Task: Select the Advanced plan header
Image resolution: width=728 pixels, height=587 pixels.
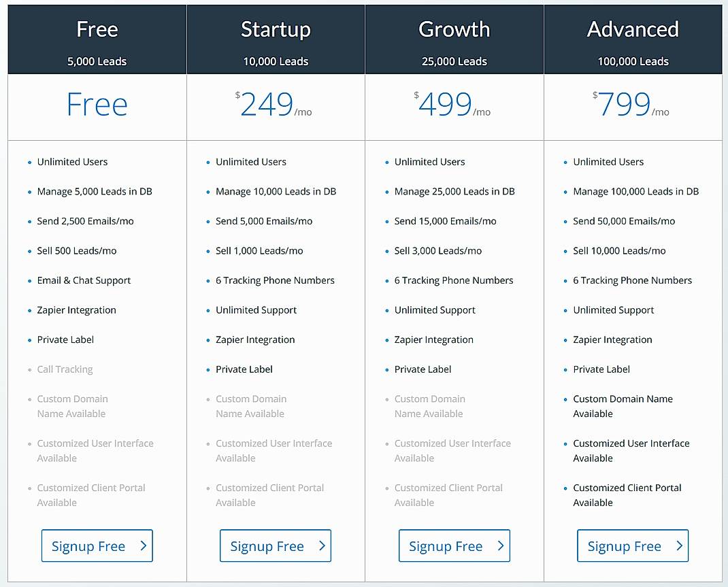Action: (633, 29)
